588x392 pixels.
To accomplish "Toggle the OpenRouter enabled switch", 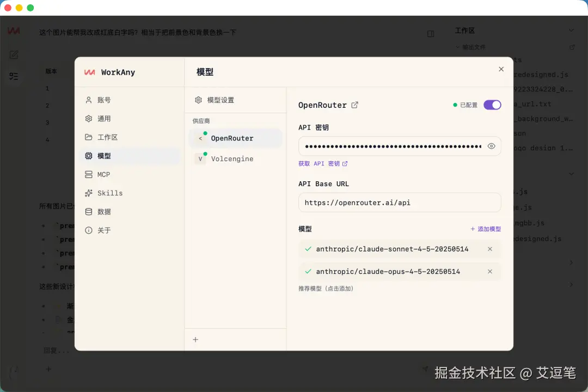I will pyautogui.click(x=492, y=105).
